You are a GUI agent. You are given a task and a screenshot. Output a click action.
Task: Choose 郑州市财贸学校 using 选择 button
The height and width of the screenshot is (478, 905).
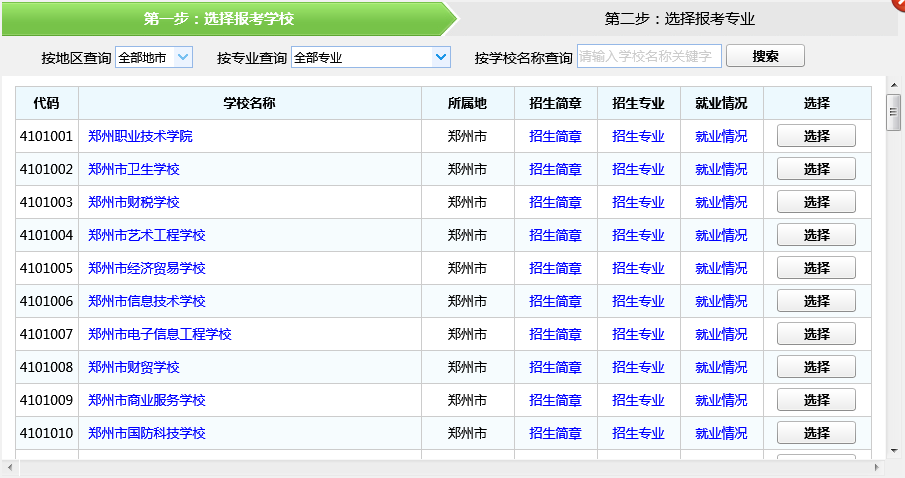(816, 367)
